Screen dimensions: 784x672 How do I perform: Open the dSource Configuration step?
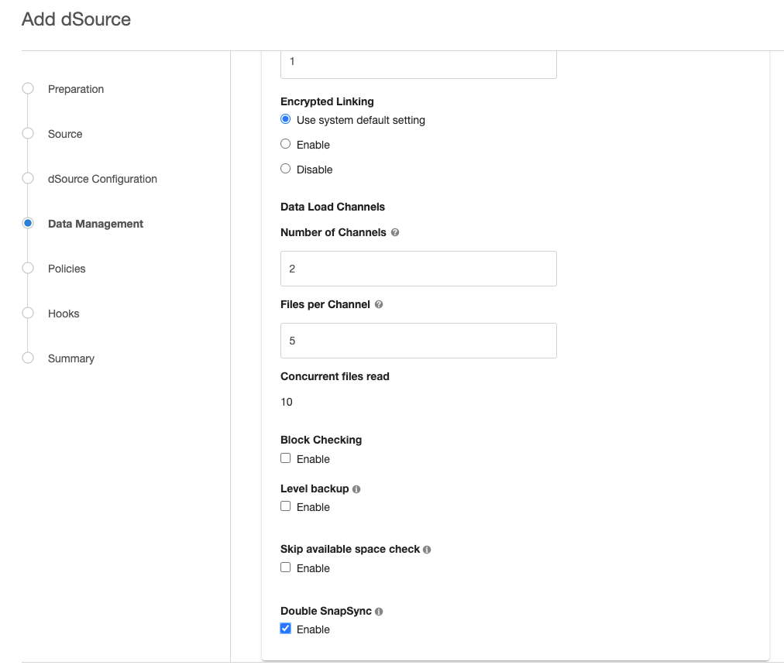point(28,179)
